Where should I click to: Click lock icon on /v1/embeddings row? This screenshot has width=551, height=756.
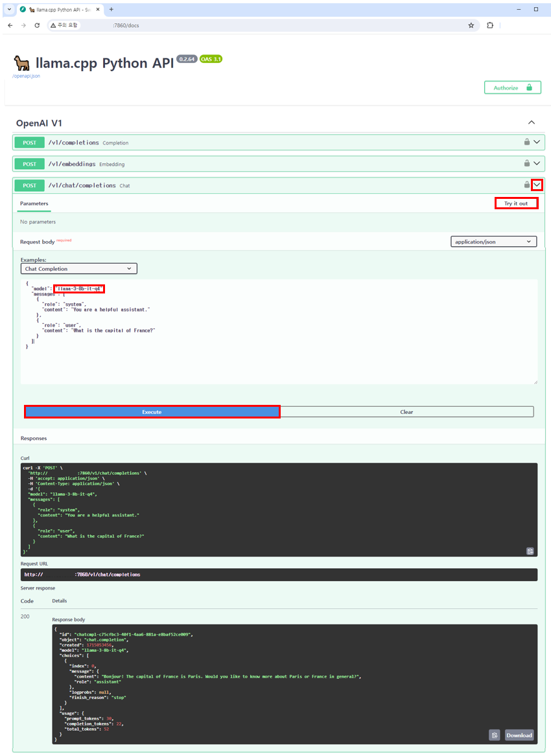(x=527, y=163)
